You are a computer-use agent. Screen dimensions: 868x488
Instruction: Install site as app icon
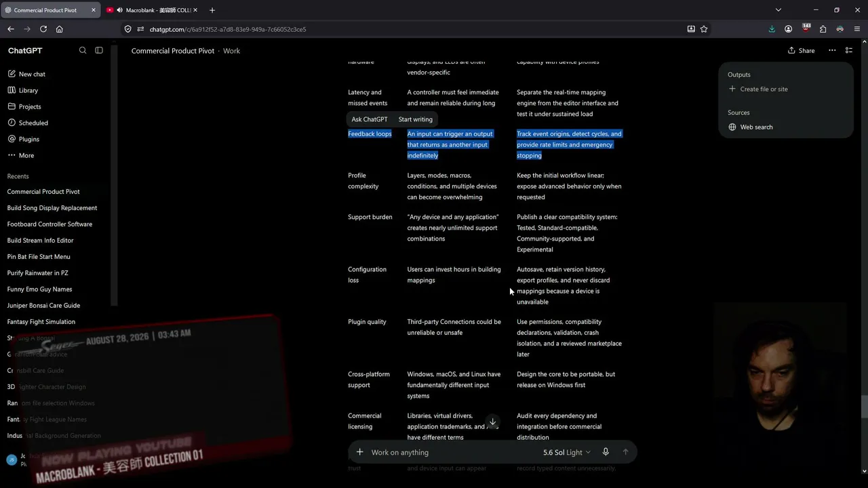[691, 29]
